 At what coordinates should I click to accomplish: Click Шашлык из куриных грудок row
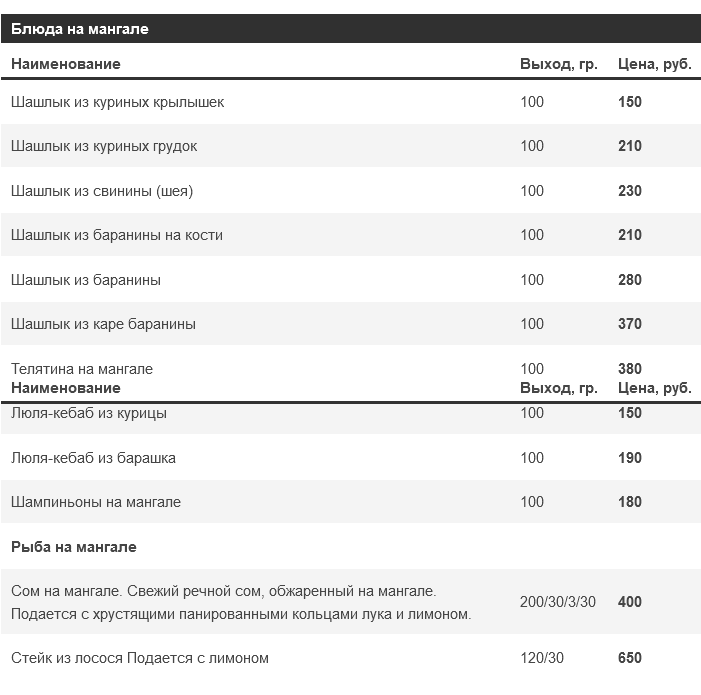[104, 146]
